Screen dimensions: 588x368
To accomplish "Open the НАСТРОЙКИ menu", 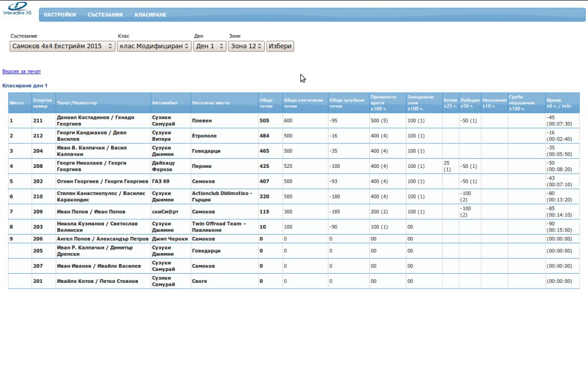I will 60,15.
